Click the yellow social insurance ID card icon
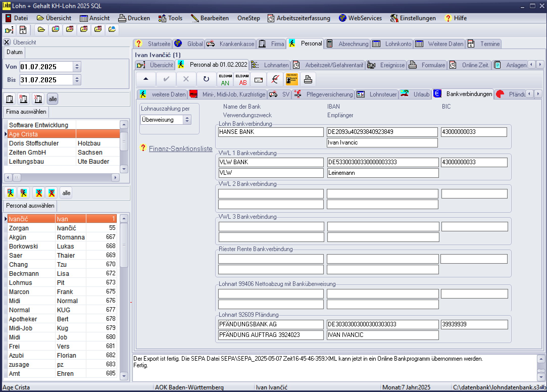This screenshot has width=547, height=392. tap(291, 80)
